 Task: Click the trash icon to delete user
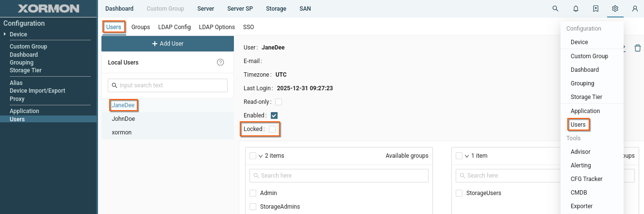click(638, 48)
